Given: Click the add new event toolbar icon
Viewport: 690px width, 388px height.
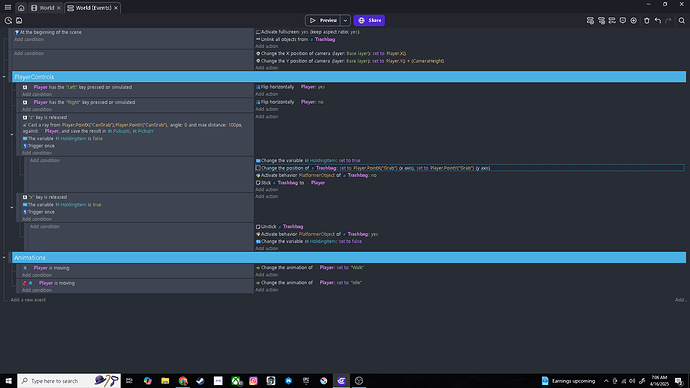Looking at the screenshot, I should (590, 21).
